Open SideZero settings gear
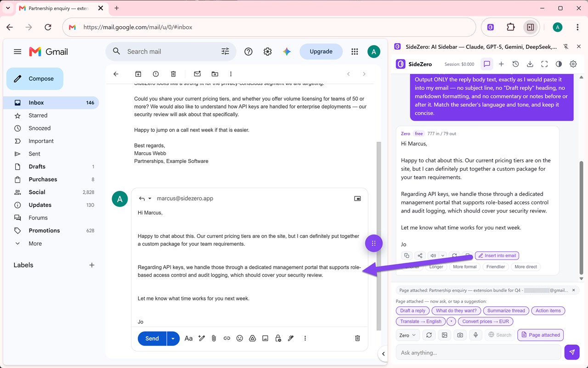Viewport: 588px width, 368px height. [573, 64]
